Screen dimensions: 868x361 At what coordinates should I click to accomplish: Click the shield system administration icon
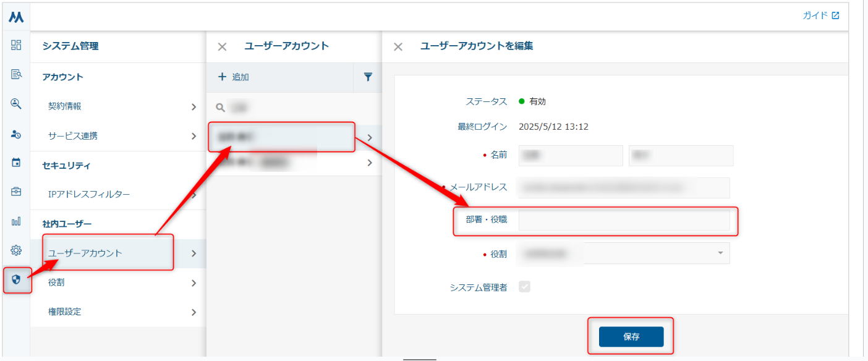16,279
